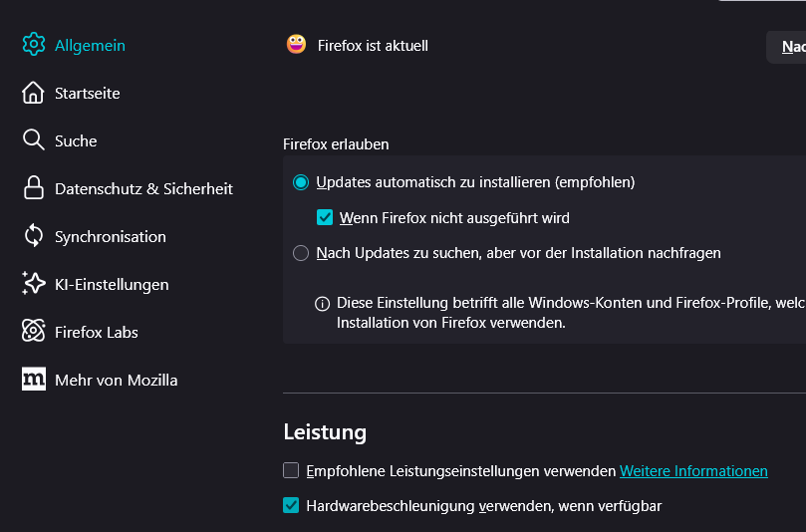Click the Allgemein gear icon
The height and width of the screenshot is (532, 806).
(x=34, y=45)
